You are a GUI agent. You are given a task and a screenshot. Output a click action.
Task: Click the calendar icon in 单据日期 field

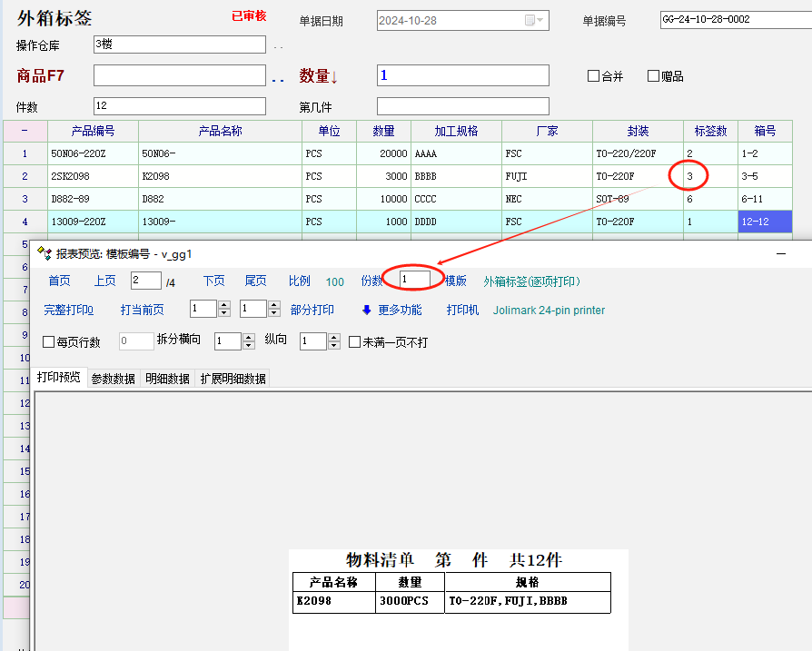tap(530, 20)
